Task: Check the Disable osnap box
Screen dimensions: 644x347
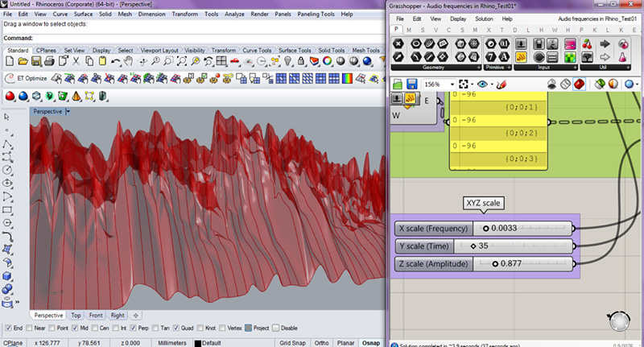Action: (275, 328)
